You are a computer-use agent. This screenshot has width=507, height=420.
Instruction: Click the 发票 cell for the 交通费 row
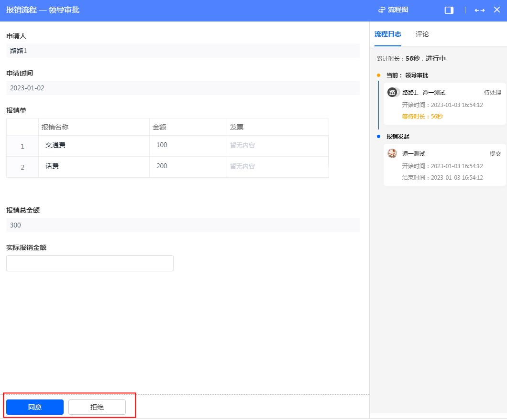point(277,145)
